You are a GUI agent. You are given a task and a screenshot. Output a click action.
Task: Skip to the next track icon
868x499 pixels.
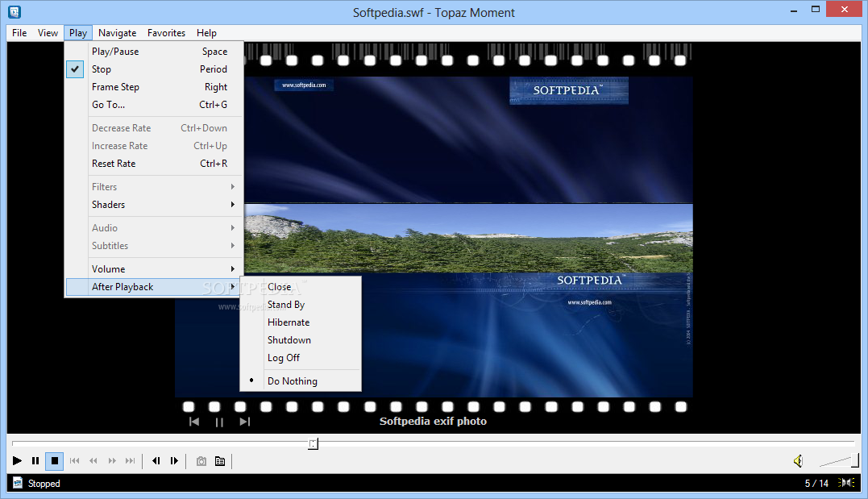click(x=130, y=461)
